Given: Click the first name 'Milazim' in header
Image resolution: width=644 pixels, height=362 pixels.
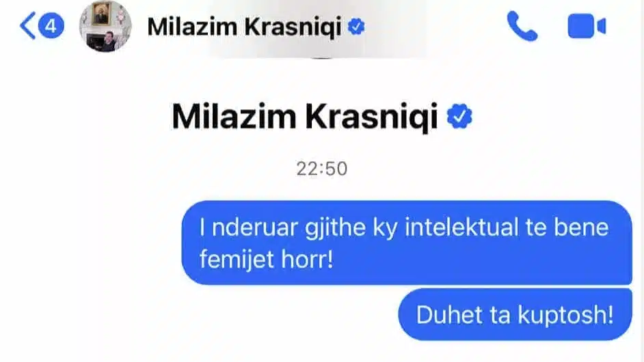Looking at the screenshot, I should (192, 27).
